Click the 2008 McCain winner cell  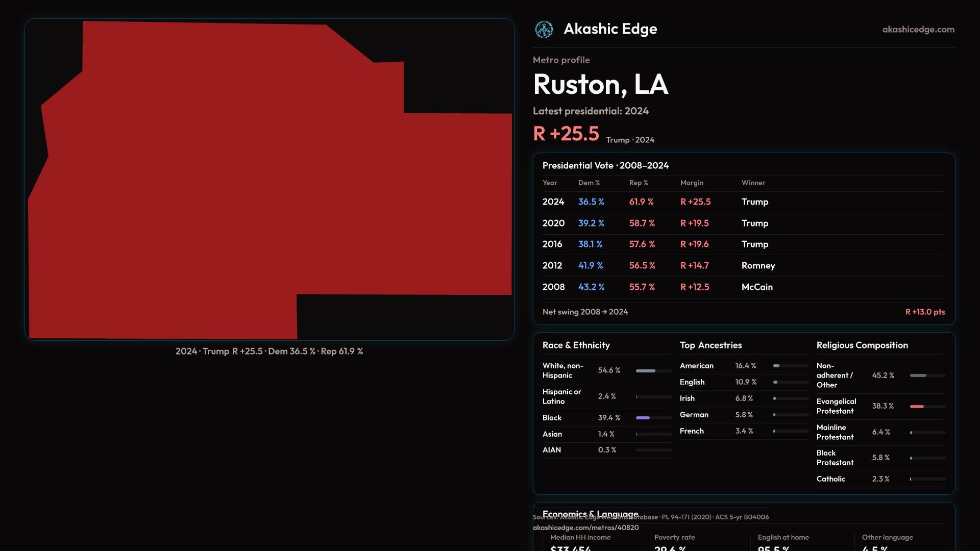coord(757,287)
